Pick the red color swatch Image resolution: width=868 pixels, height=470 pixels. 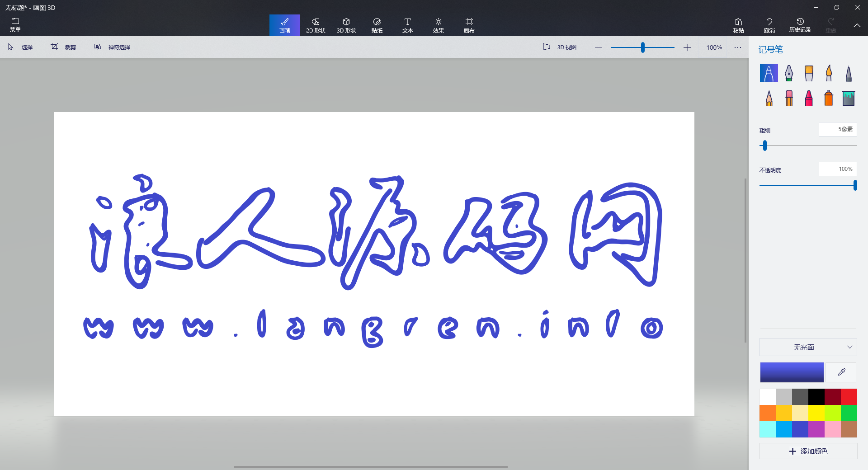coord(849,397)
